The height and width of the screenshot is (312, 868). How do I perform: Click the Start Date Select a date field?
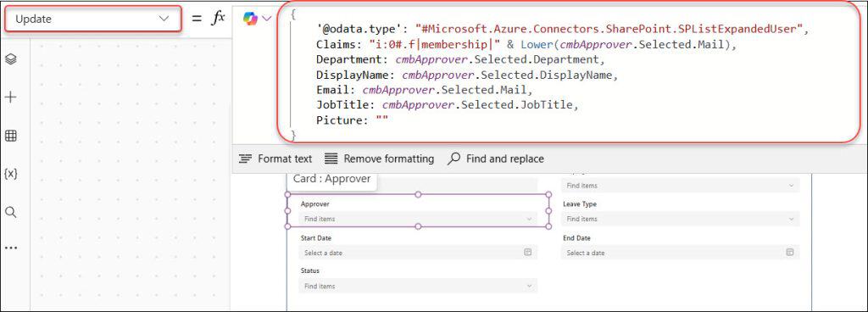pyautogui.click(x=419, y=253)
